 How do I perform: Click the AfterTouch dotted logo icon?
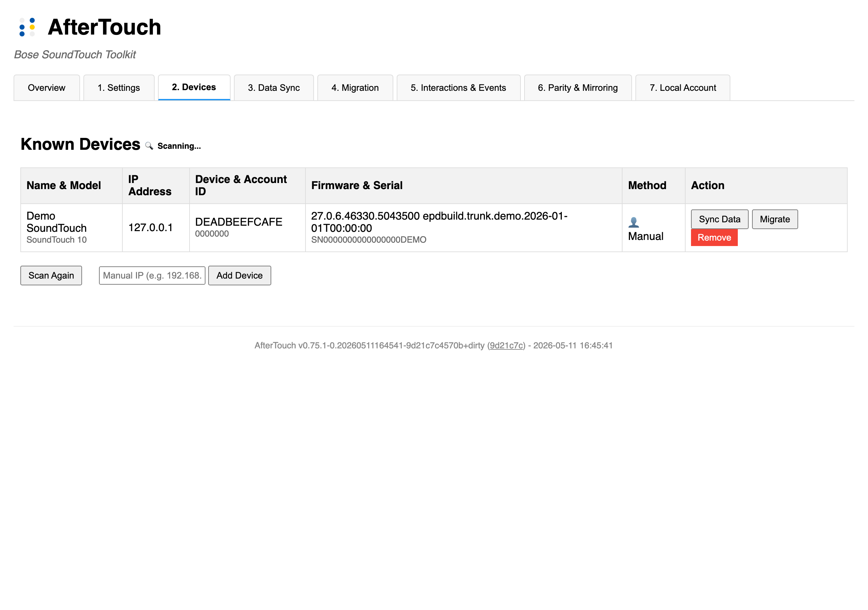[27, 27]
